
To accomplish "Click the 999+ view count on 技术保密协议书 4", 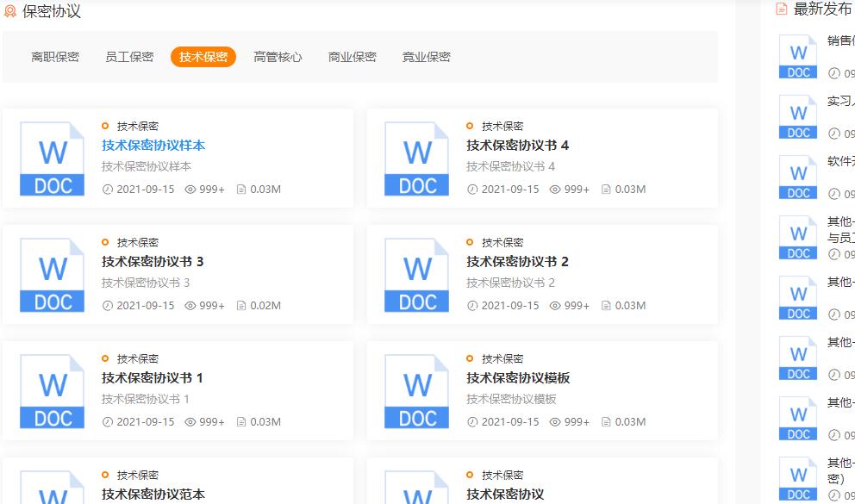I will click(x=574, y=188).
